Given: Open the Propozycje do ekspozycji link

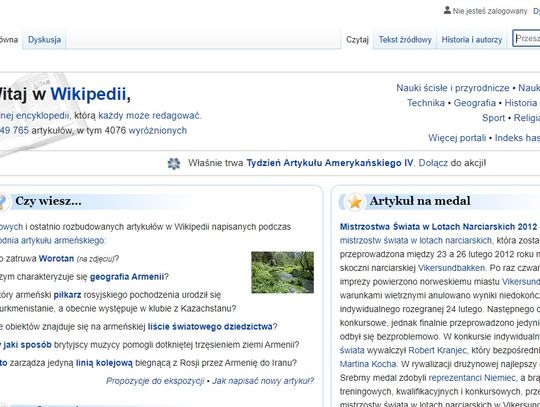Looking at the screenshot, I should click(155, 381).
